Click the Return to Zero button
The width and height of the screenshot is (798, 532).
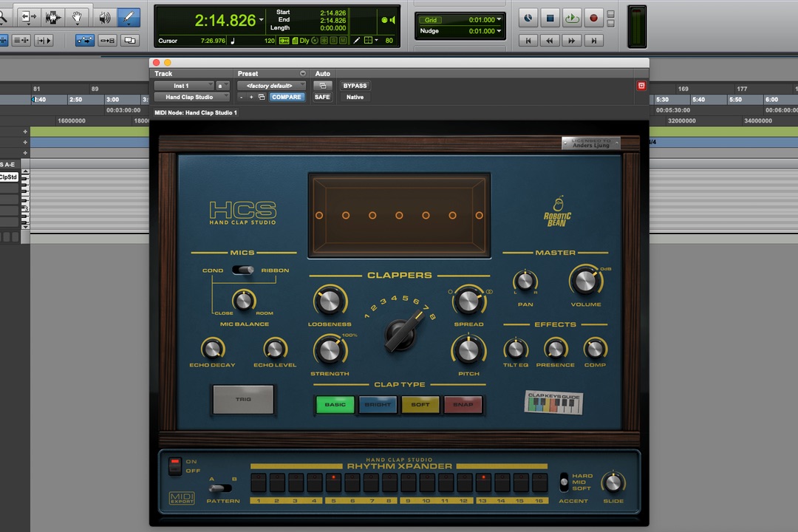(x=528, y=41)
